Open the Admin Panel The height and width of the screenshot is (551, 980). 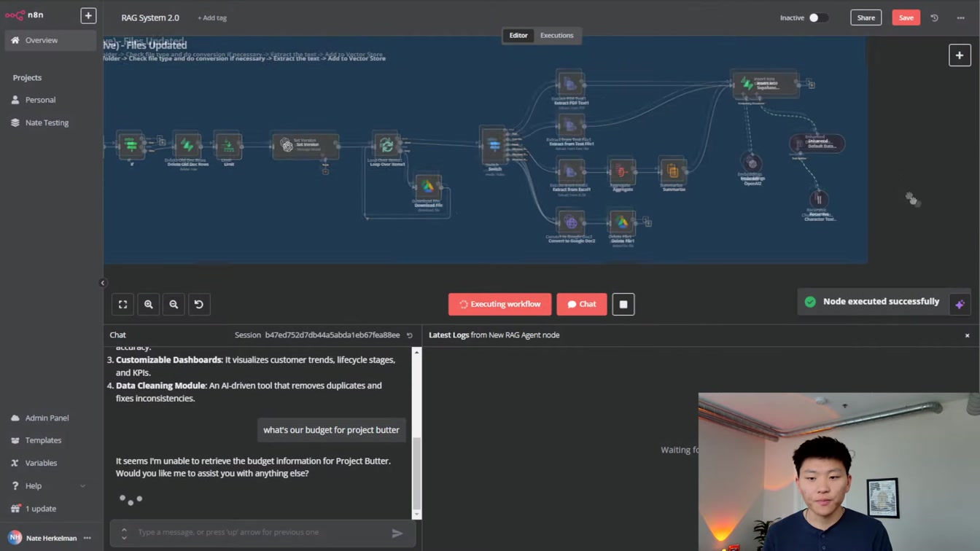[x=50, y=418]
